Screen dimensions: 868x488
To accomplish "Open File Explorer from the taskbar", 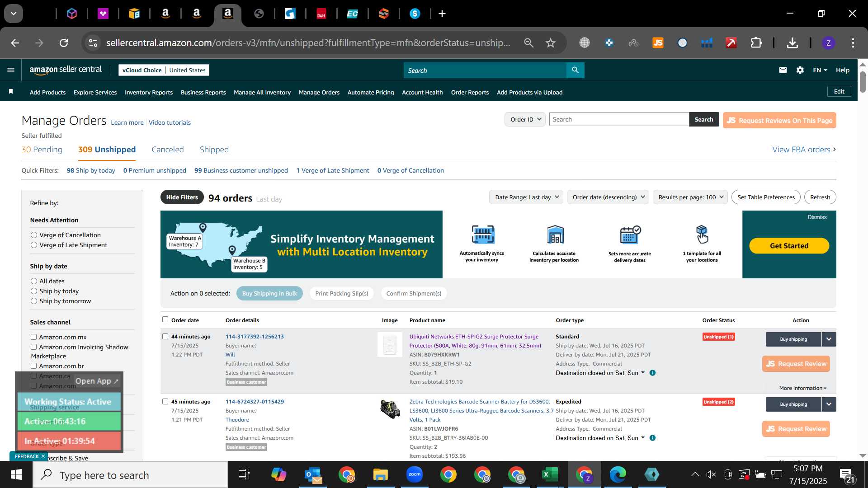I will [380, 474].
